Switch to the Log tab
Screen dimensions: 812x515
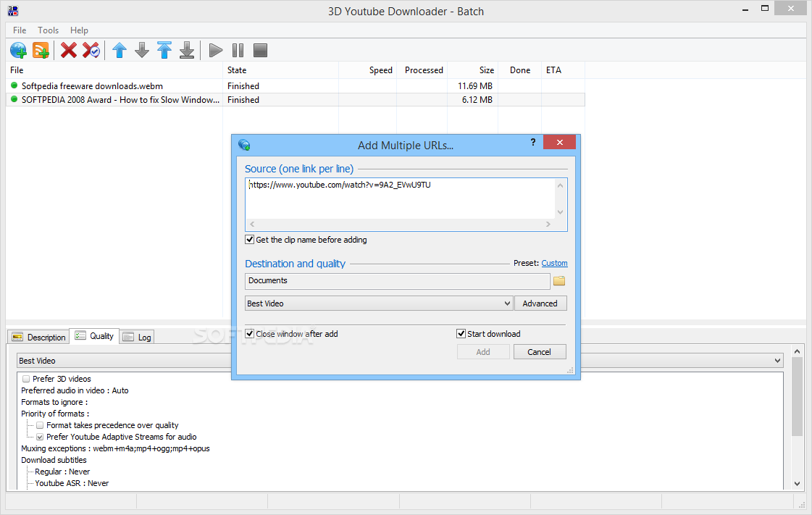(137, 337)
